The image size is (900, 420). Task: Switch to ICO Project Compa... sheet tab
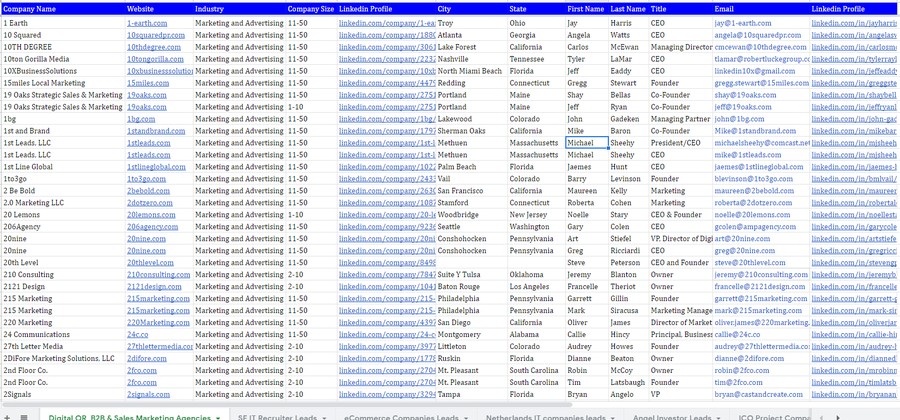[x=773, y=418]
